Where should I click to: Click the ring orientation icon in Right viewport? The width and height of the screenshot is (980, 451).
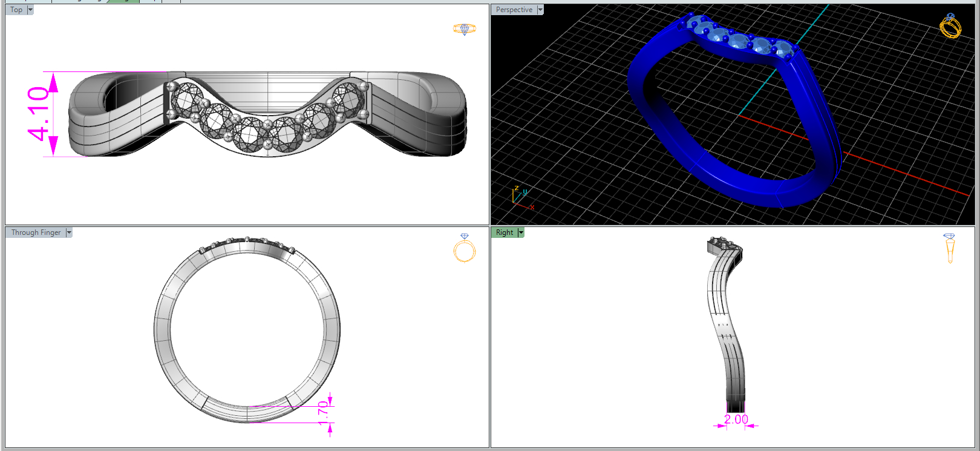click(949, 248)
